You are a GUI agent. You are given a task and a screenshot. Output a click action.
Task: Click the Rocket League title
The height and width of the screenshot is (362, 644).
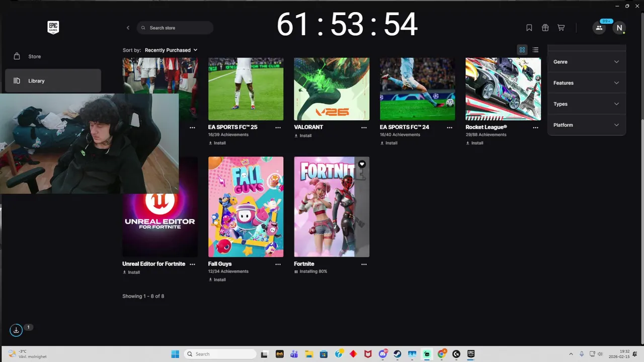click(x=486, y=127)
